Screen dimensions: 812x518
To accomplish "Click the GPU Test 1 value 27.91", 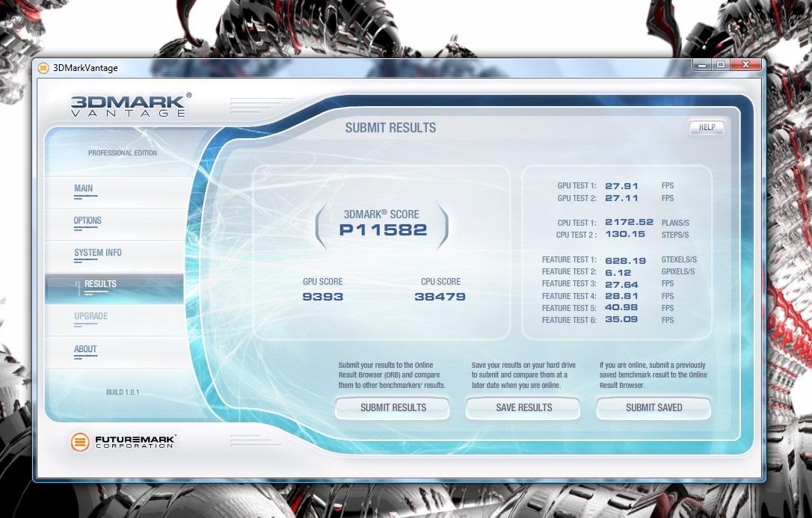I will [621, 186].
